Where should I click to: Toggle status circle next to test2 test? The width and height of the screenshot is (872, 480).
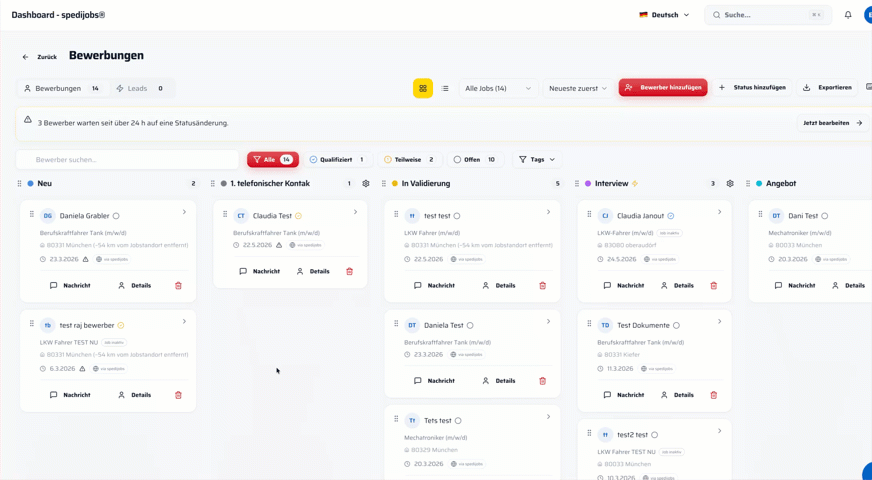(655, 435)
